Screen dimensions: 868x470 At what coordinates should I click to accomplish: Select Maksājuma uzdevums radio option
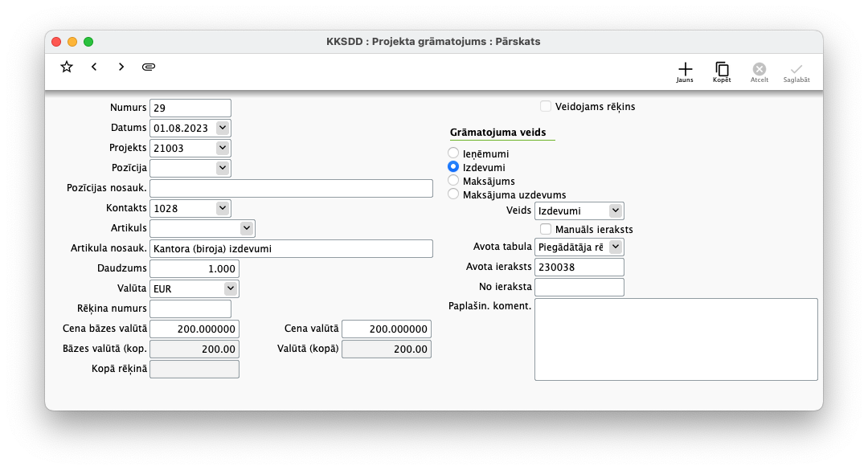453,194
